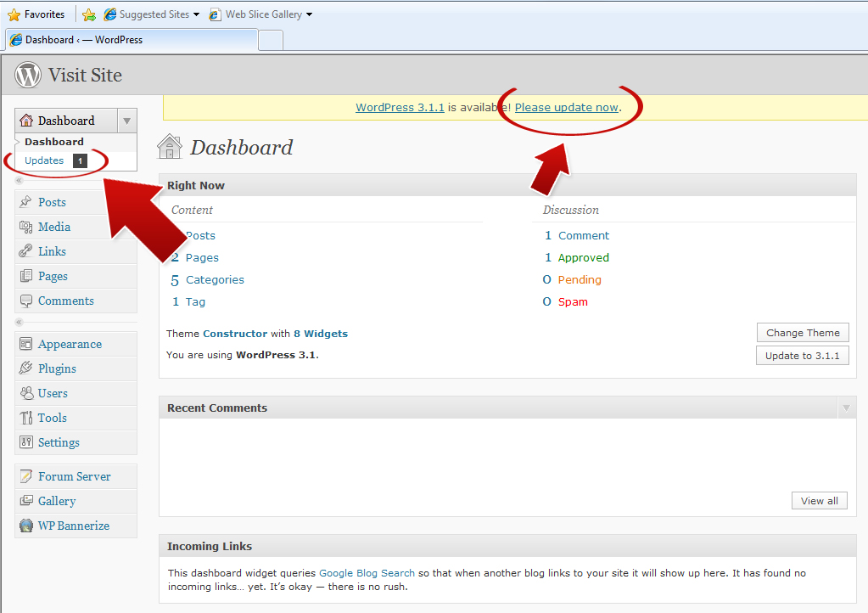This screenshot has height=613, width=868.
Task: Click the Tag link in Right Now
Action: [195, 301]
